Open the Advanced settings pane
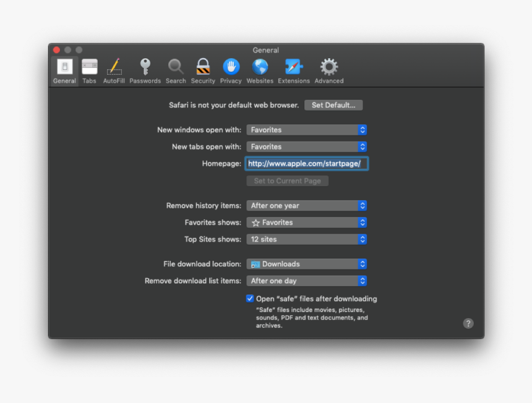Image resolution: width=532 pixels, height=403 pixels. (328, 69)
